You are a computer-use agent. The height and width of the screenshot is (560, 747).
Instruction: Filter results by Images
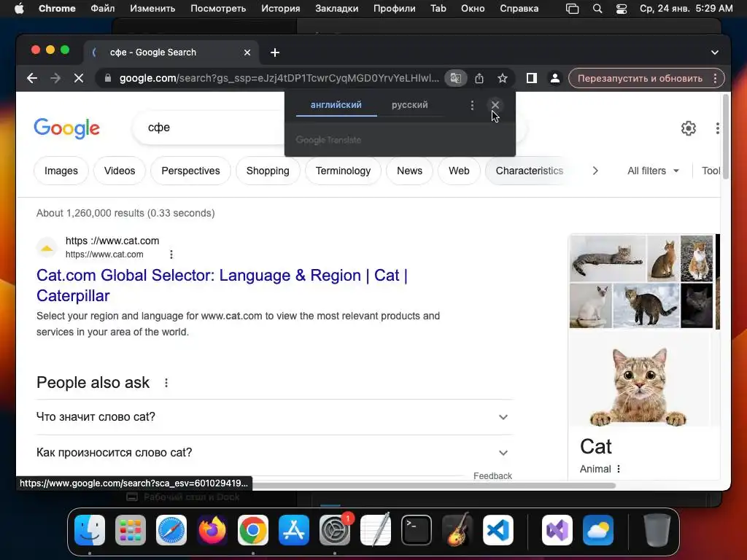click(x=61, y=171)
